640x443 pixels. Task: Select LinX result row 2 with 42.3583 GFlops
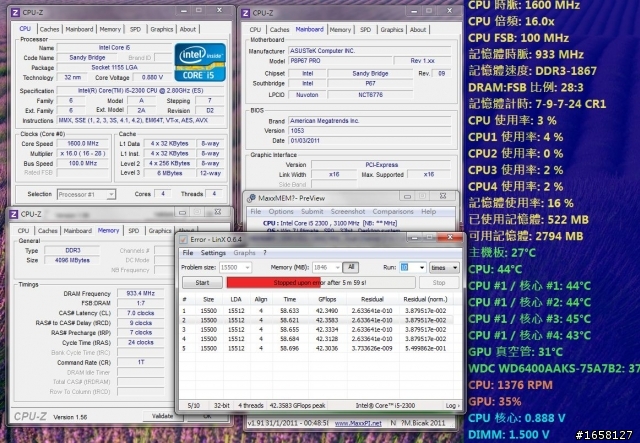pos(316,320)
